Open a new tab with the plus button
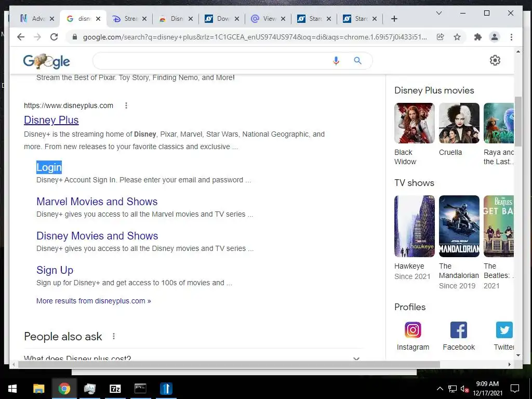 394,19
